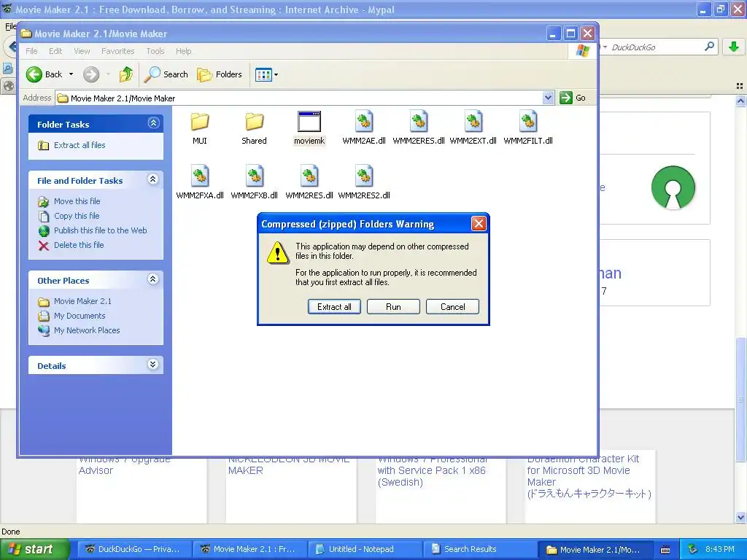Open the Favorites menu
Image resolution: width=747 pixels, height=560 pixels.
tap(117, 51)
